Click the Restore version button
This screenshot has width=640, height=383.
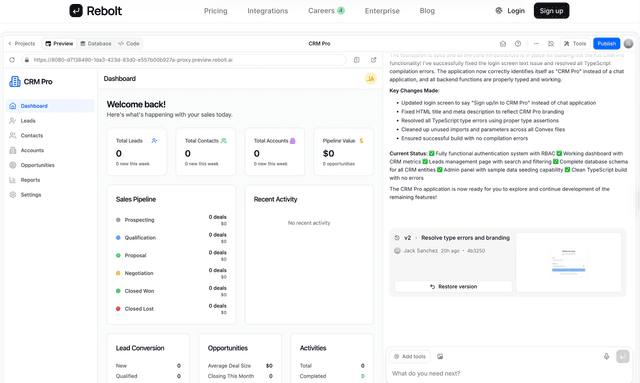453,287
